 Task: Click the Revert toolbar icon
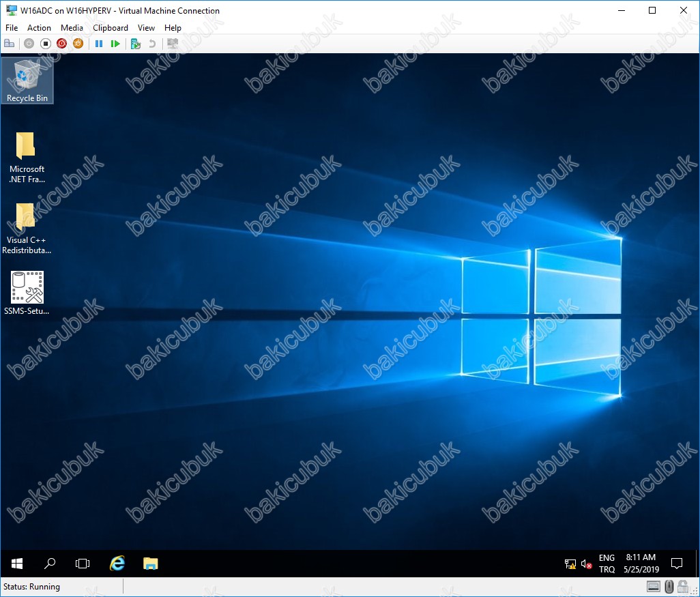tap(152, 43)
